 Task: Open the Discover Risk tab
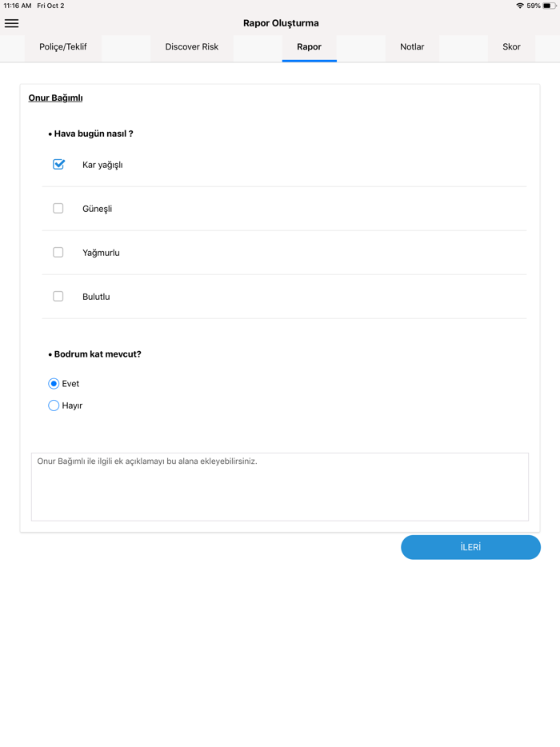[x=192, y=46]
